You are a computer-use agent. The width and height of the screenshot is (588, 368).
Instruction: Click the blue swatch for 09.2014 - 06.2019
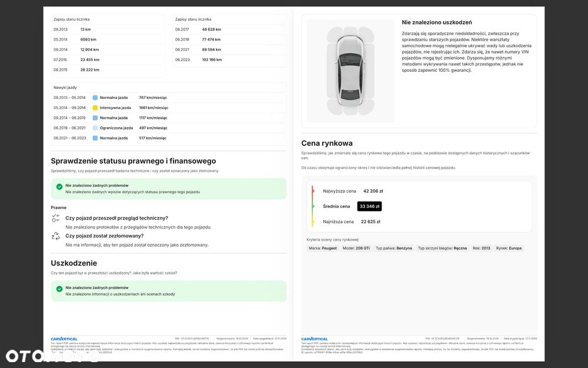[95, 118]
